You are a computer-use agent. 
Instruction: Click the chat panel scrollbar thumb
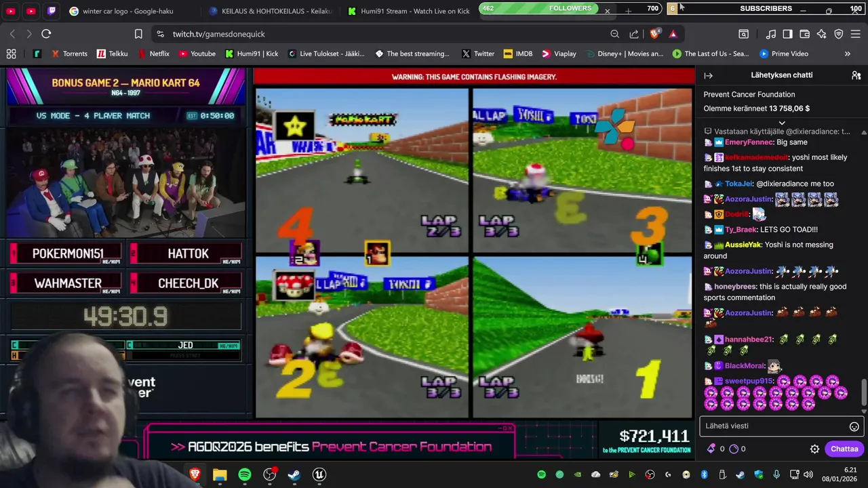pyautogui.click(x=864, y=392)
